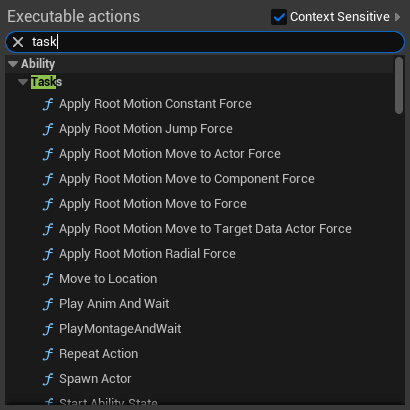Click function icon beside Apply Root Motion Constant Force
The height and width of the screenshot is (410, 410).
48,104
